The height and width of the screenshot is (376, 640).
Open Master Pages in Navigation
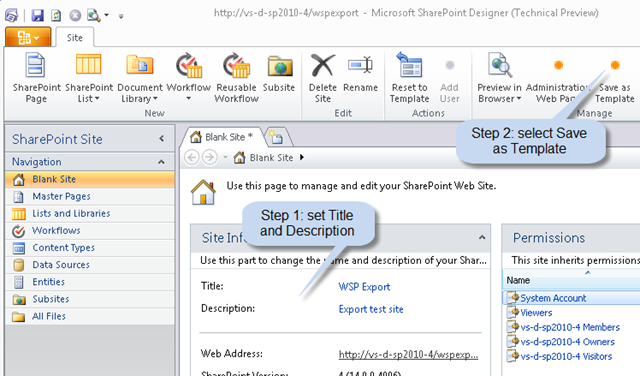90,196
